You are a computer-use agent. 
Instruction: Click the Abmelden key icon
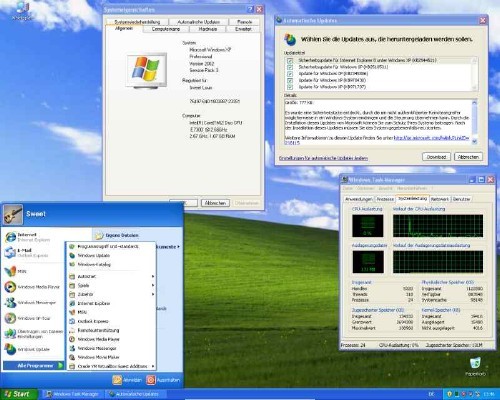117,380
